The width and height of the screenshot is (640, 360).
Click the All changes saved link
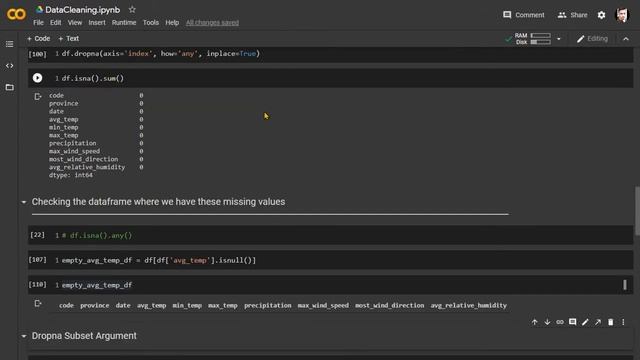point(212,22)
